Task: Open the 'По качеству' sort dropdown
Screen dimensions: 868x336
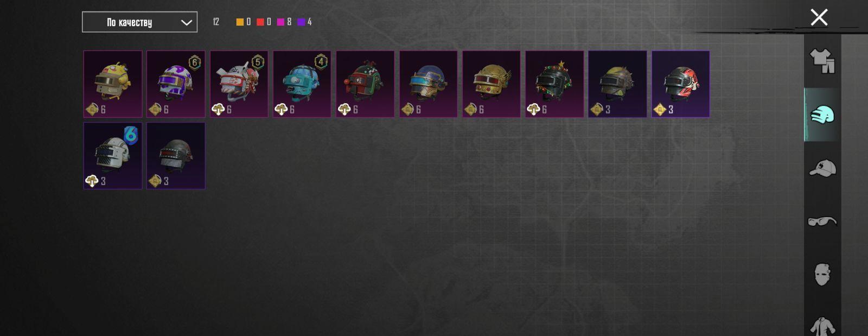Action: click(139, 22)
